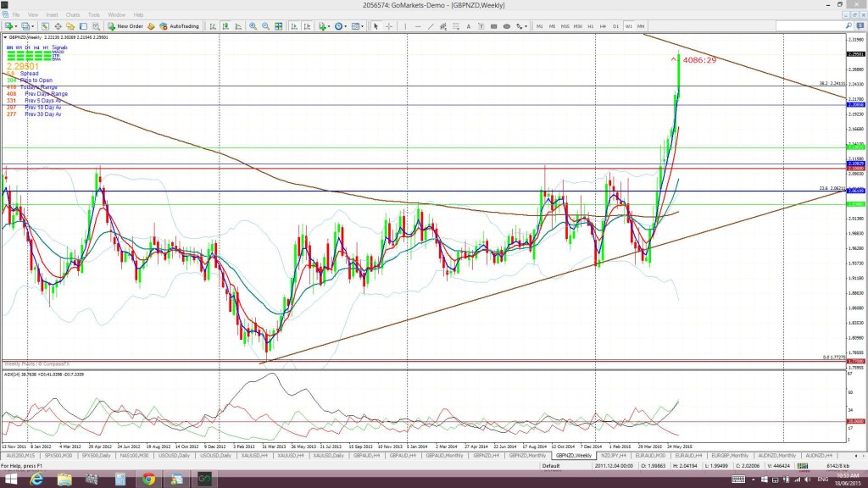Select the Fibonacci Retracement tool
The height and width of the screenshot is (488, 868).
coord(456,26)
